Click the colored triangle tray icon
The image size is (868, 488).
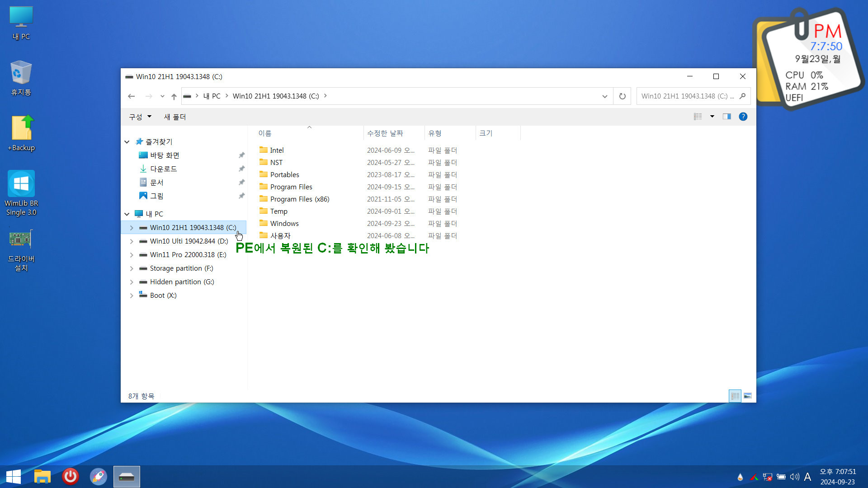(754, 477)
